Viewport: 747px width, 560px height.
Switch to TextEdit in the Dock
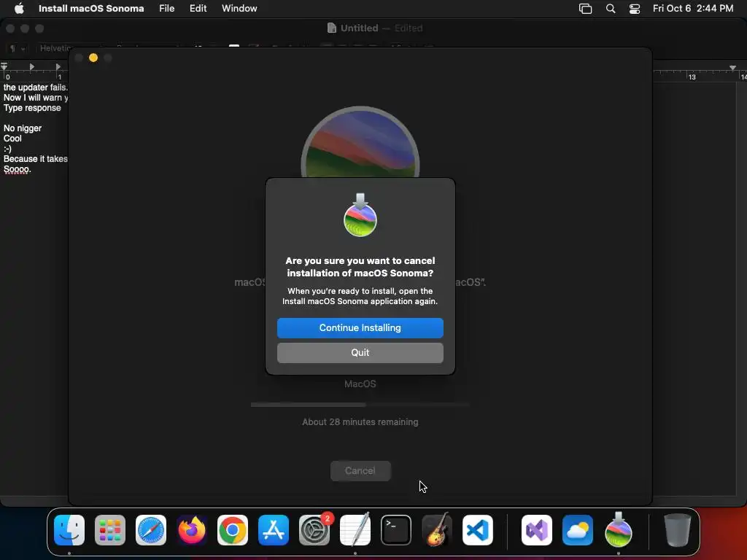(355, 530)
